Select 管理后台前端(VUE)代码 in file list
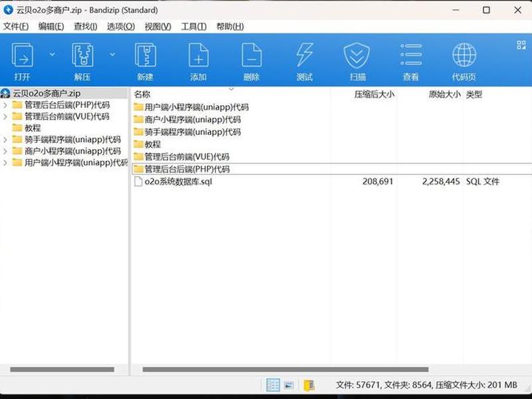Screen dimensions: 532x399 coord(187,157)
